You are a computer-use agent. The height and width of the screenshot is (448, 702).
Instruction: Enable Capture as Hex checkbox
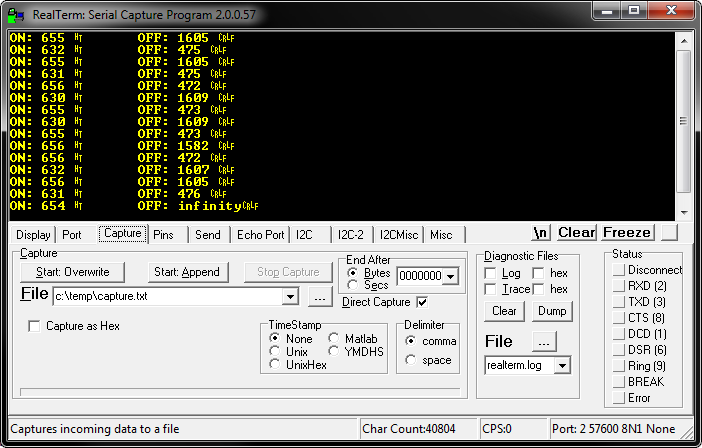34,326
